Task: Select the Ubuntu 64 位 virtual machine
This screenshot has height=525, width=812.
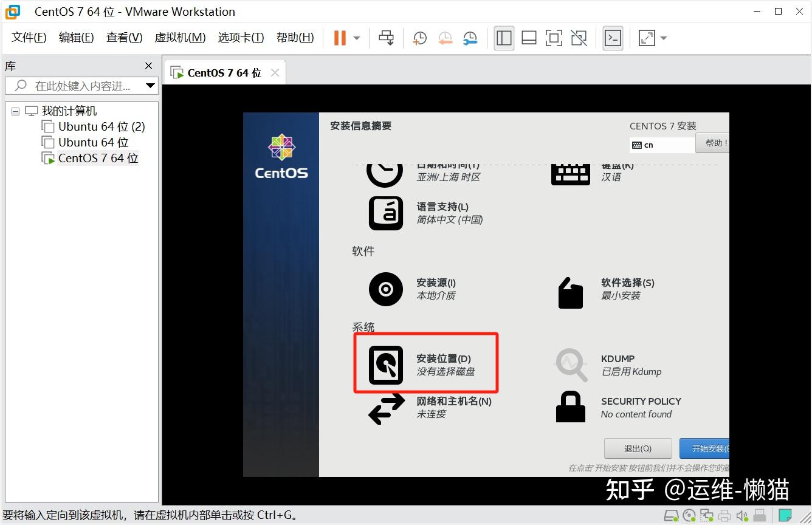Action: click(94, 143)
